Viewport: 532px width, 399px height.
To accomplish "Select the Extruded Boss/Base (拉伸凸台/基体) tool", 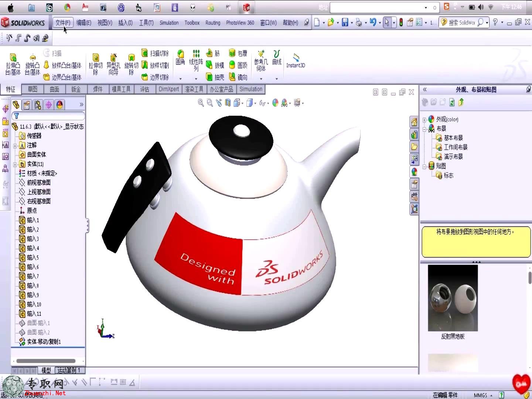I will (13, 64).
